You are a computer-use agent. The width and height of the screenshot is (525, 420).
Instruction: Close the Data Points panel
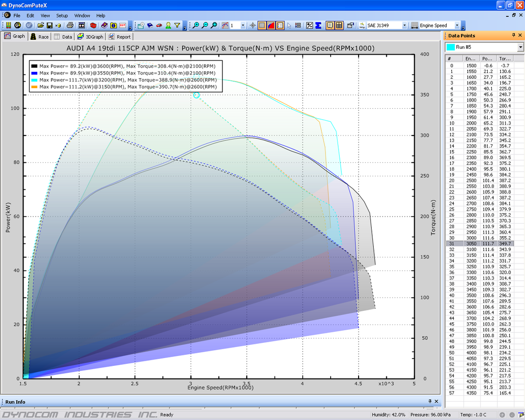tap(520, 35)
